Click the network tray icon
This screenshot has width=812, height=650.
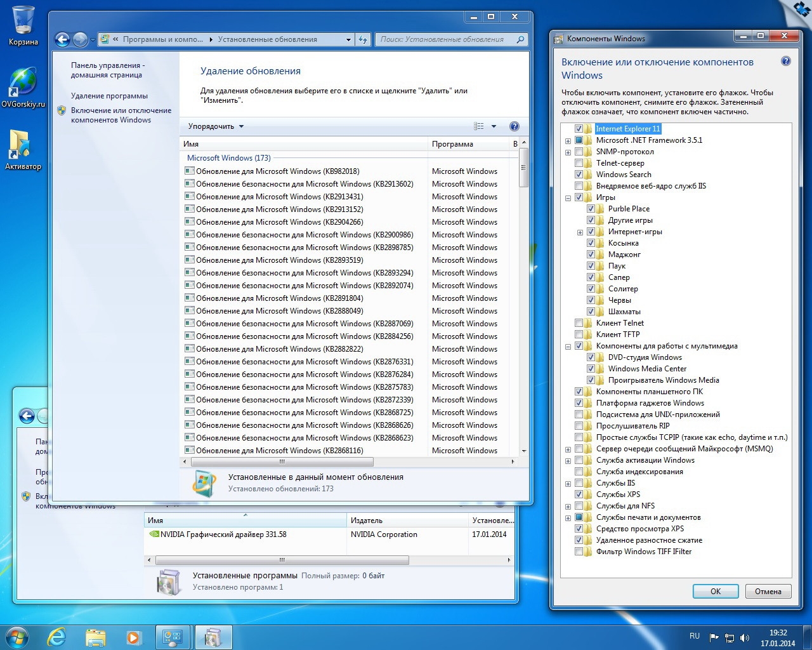coord(730,637)
